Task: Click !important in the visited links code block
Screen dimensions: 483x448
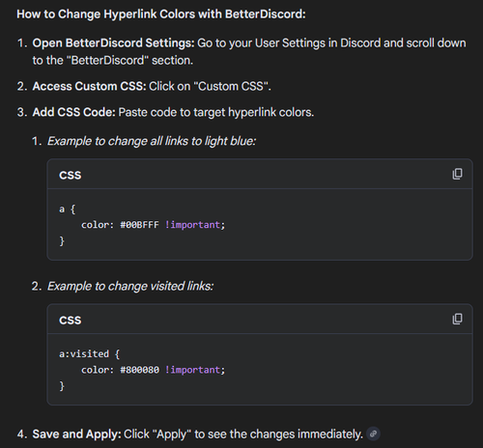Action: [194, 370]
